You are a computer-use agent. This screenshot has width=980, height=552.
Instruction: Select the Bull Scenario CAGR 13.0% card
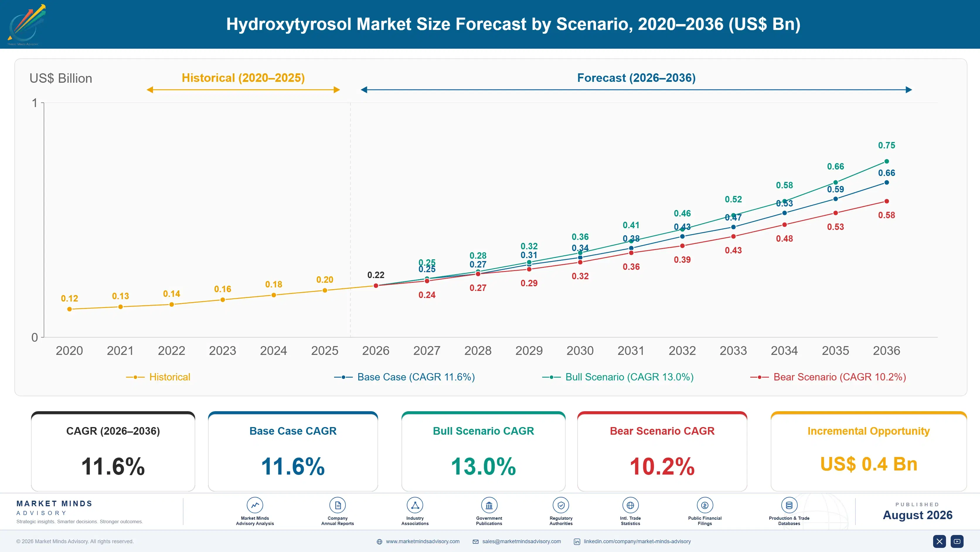click(483, 451)
